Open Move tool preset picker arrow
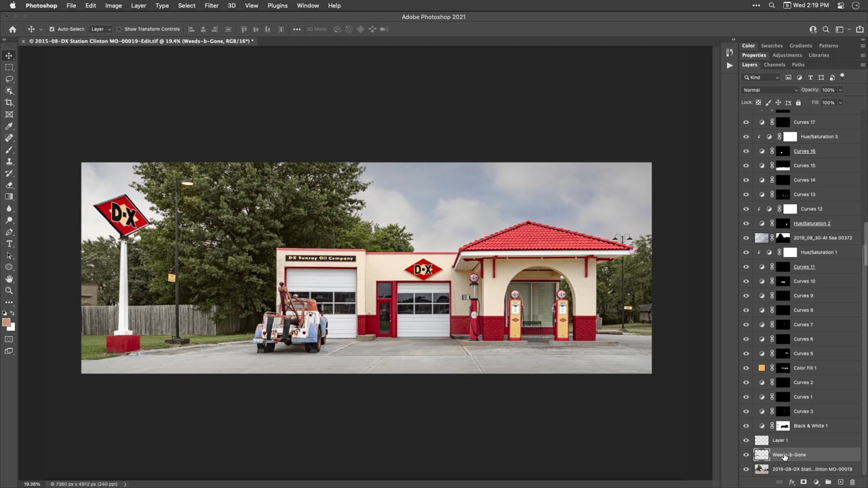 point(41,29)
